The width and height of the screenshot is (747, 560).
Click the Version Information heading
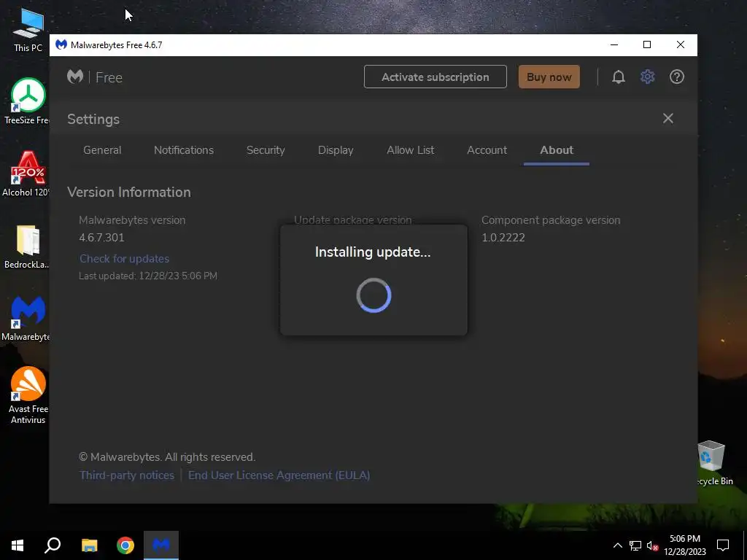[x=128, y=192]
